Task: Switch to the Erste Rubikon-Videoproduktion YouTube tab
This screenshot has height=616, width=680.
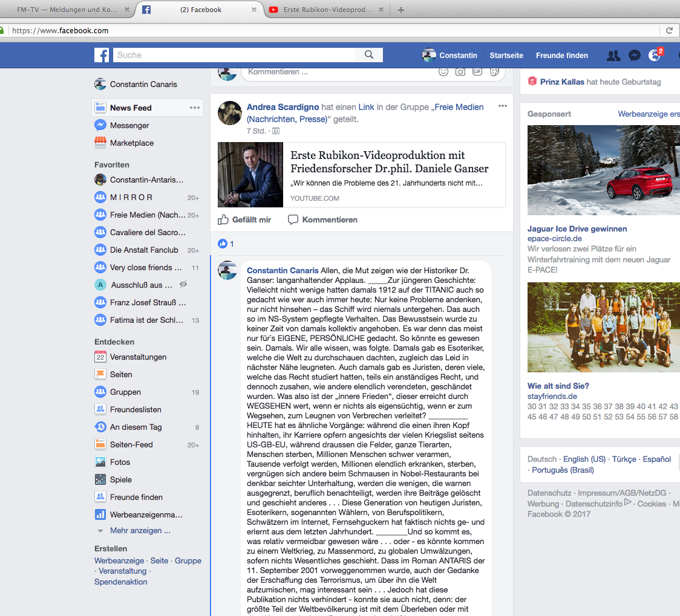Action: (327, 10)
